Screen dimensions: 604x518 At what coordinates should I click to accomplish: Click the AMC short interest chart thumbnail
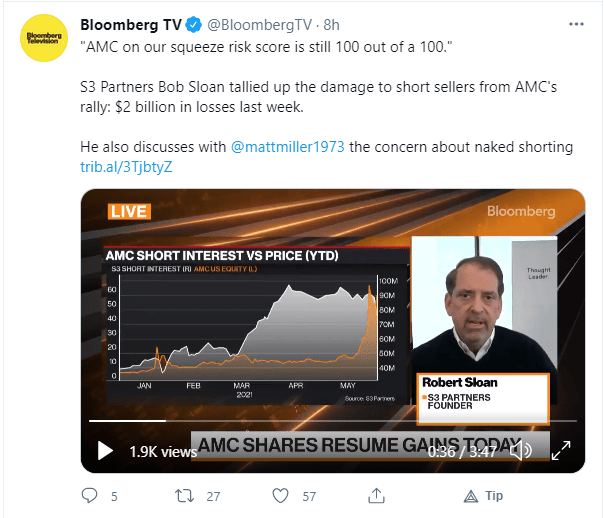257,325
